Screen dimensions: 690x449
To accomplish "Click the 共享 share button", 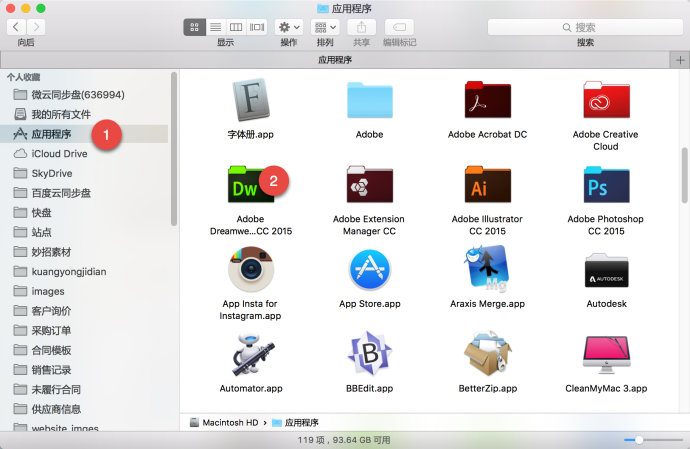I will (x=361, y=27).
